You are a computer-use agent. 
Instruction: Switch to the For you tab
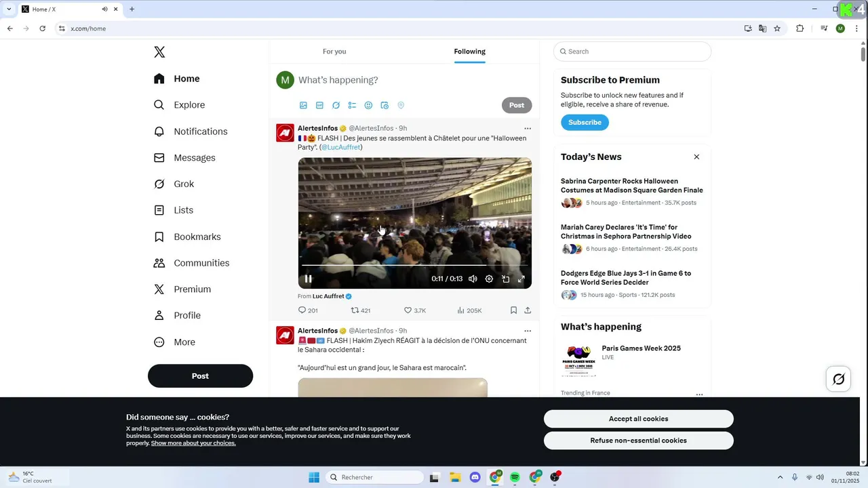tap(334, 52)
